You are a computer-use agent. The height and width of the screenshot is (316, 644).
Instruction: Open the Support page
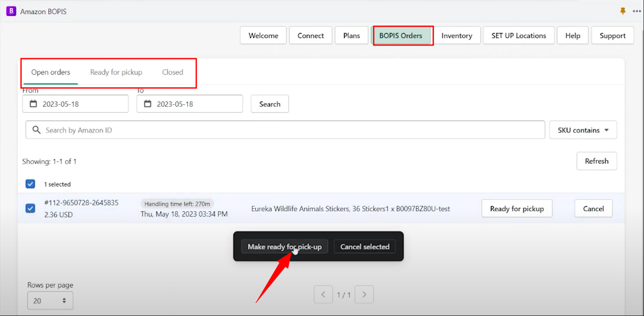click(612, 35)
